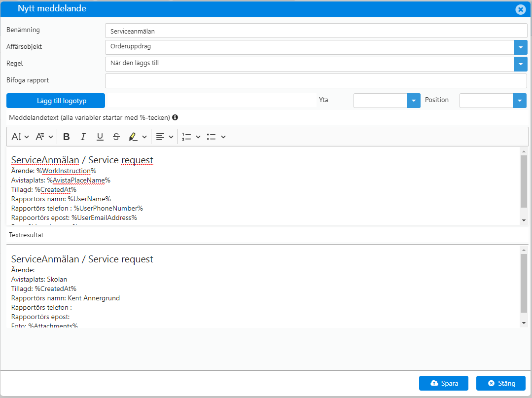Open numbered list style options arrow

coord(198,137)
